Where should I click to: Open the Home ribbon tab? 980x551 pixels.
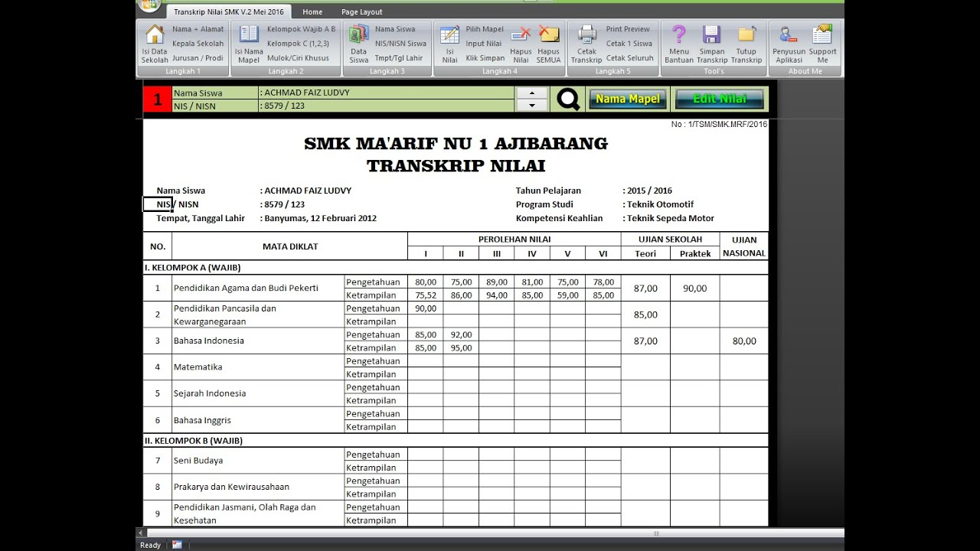pos(312,11)
